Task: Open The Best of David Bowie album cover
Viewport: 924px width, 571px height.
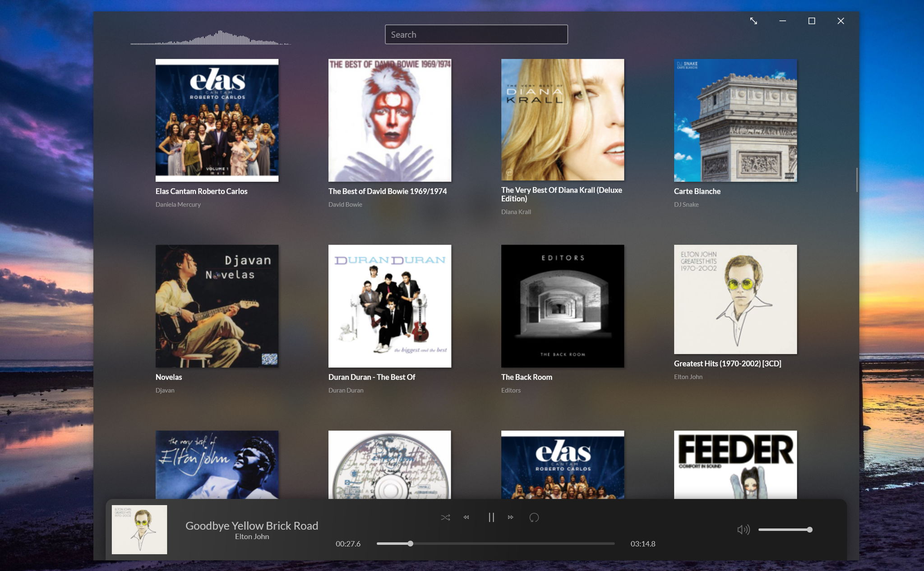Action: pyautogui.click(x=390, y=120)
